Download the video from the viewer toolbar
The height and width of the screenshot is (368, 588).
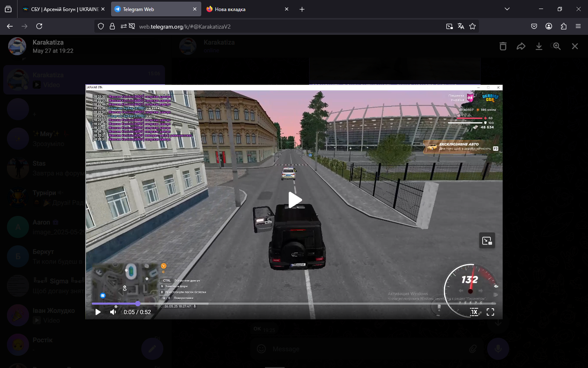tap(539, 46)
